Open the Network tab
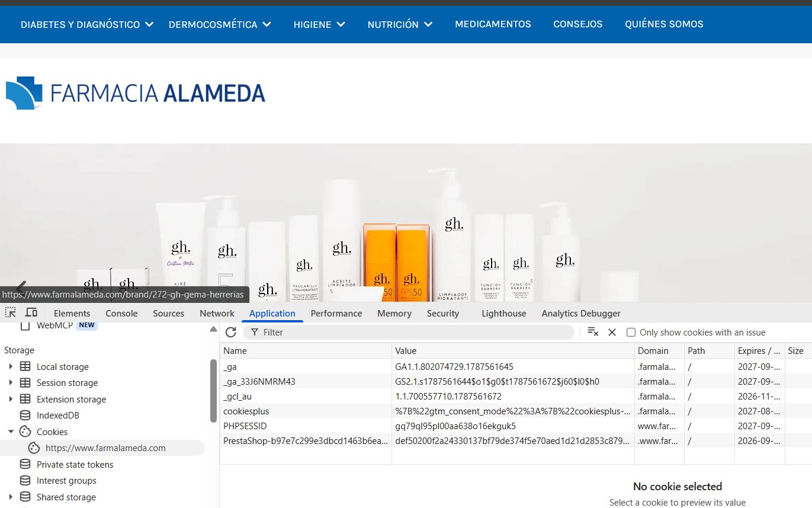This screenshot has height=508, width=812. click(x=217, y=313)
